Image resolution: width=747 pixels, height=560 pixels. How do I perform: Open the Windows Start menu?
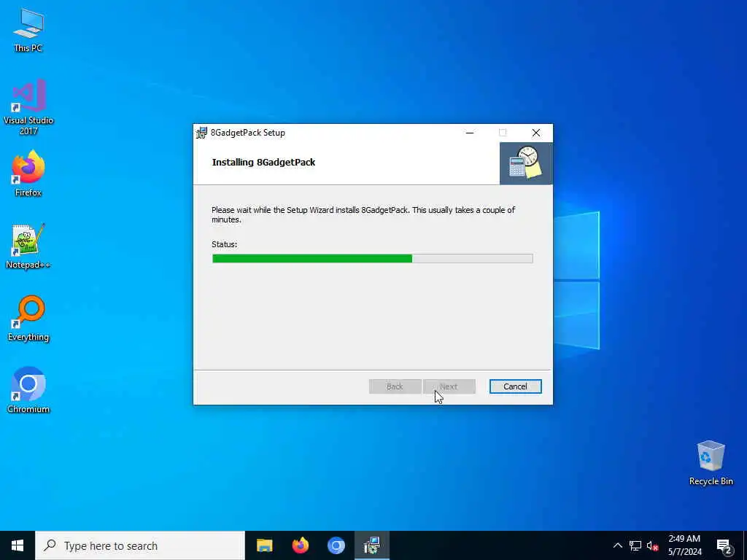click(18, 545)
